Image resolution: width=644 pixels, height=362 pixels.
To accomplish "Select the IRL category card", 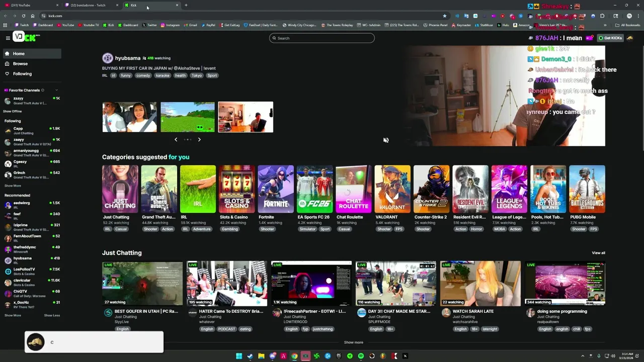I will [198, 189].
